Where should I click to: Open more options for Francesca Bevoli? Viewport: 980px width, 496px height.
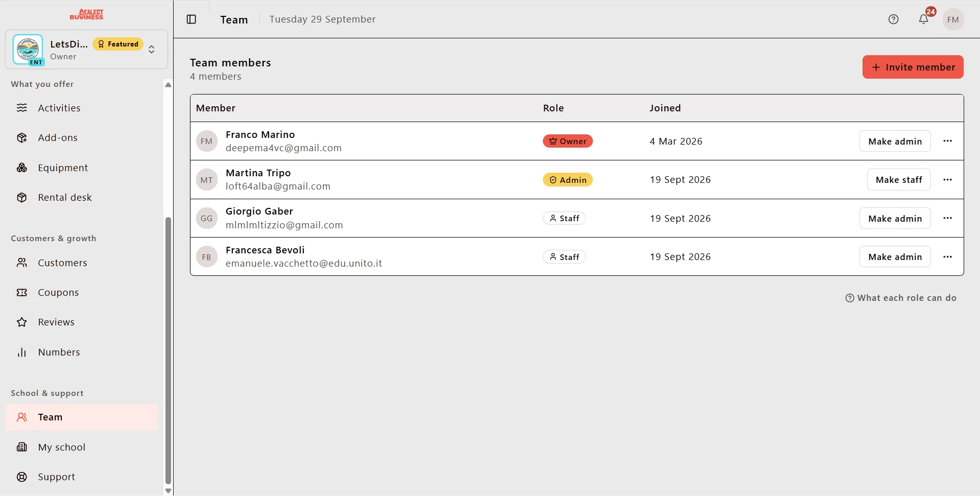tap(948, 257)
